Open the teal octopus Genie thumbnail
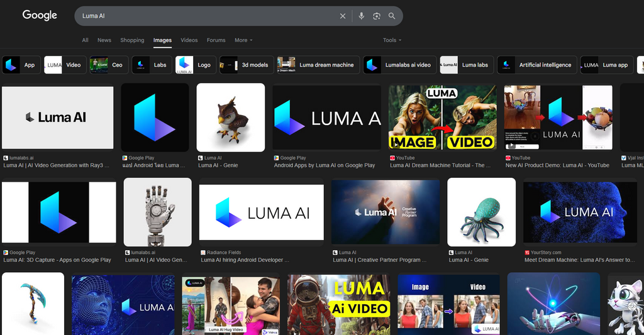Image resolution: width=644 pixels, height=335 pixels. pyautogui.click(x=481, y=212)
